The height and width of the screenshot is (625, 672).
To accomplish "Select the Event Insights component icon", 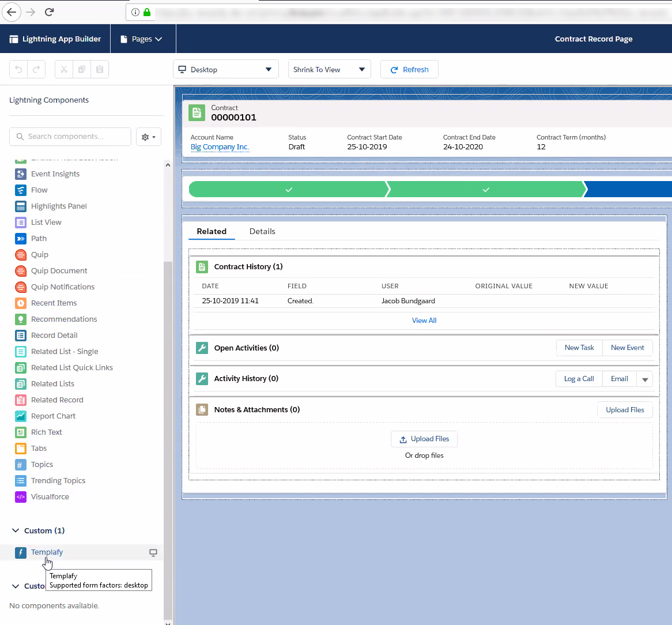I will coord(21,174).
